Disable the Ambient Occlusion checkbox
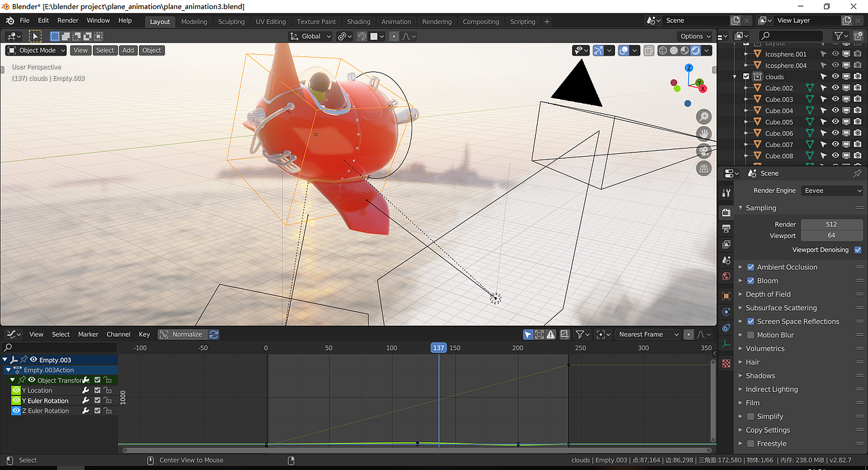Viewport: 868px width, 470px height. coord(751,267)
